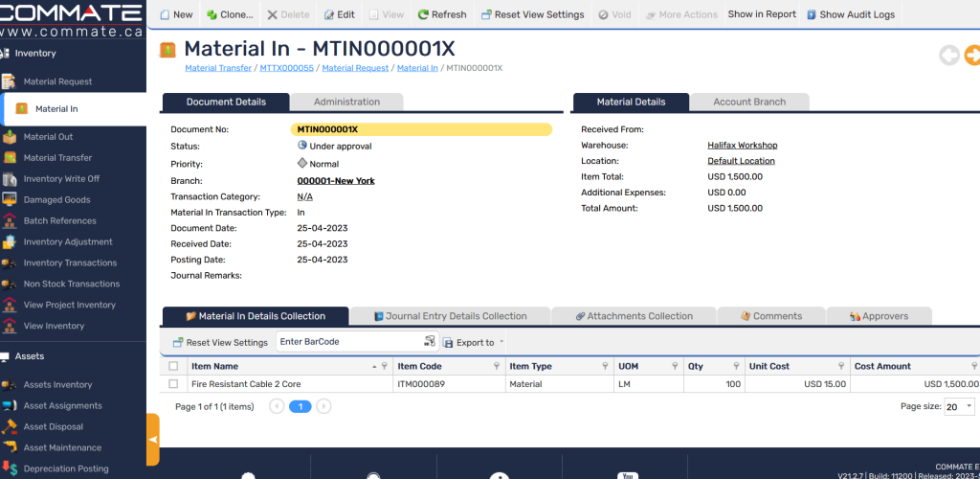Image resolution: width=980 pixels, height=479 pixels.
Task: Open the Item Name column filter
Action: (385, 366)
